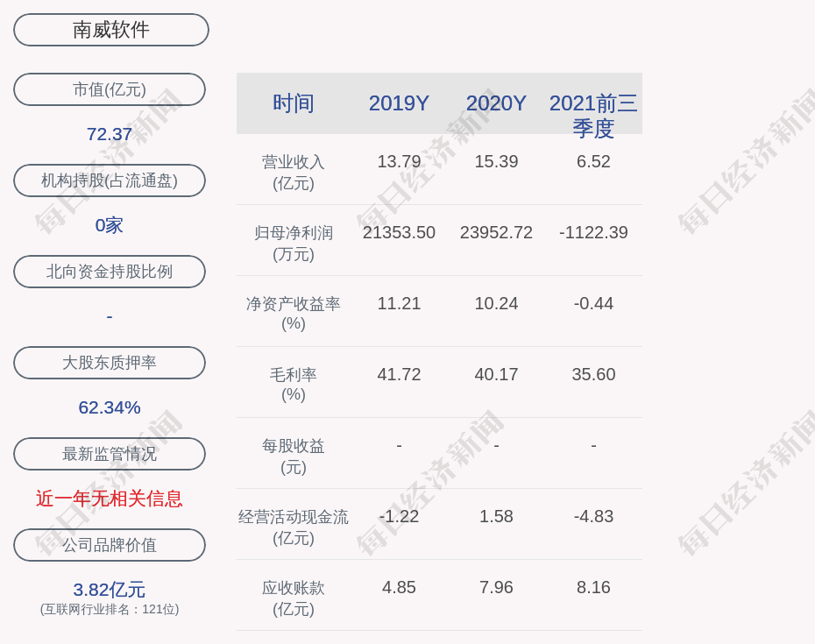Viewport: 815px width, 644px height.
Task: Click the 归母净利润(万元) row label
Action: 294,244
